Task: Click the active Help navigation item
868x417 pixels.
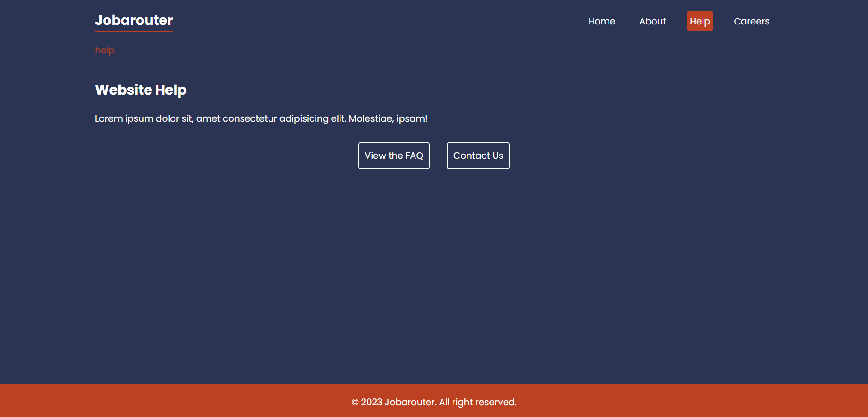Action: pos(699,21)
